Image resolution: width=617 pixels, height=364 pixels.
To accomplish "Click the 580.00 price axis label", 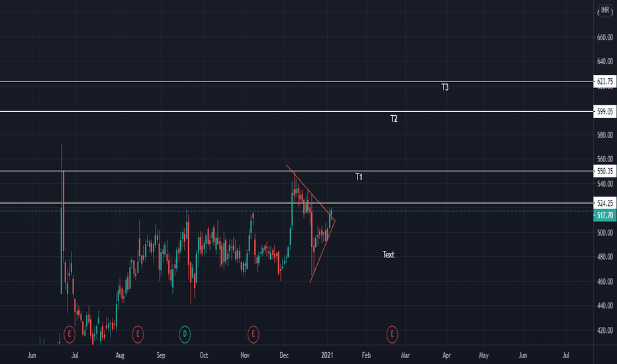I will click(x=605, y=135).
